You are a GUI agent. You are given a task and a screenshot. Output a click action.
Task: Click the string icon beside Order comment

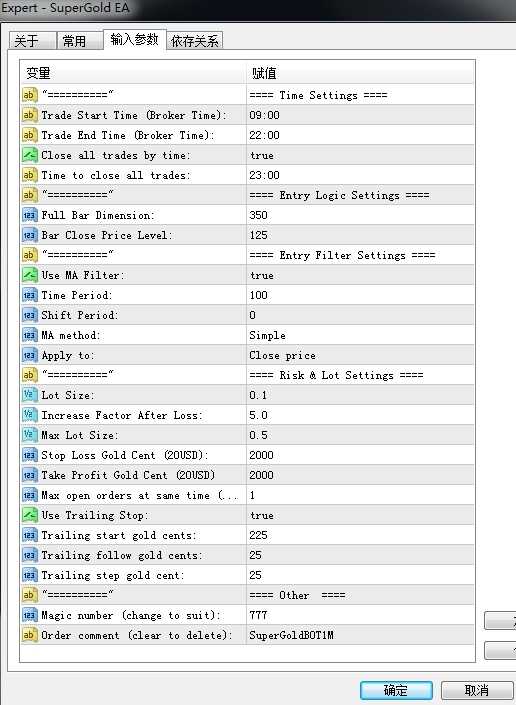29,635
